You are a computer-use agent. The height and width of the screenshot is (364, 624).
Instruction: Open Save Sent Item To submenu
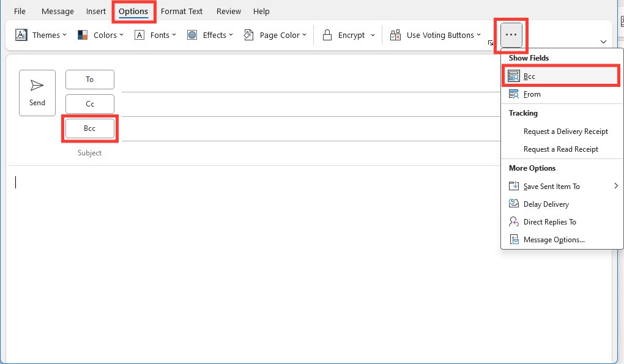point(562,186)
